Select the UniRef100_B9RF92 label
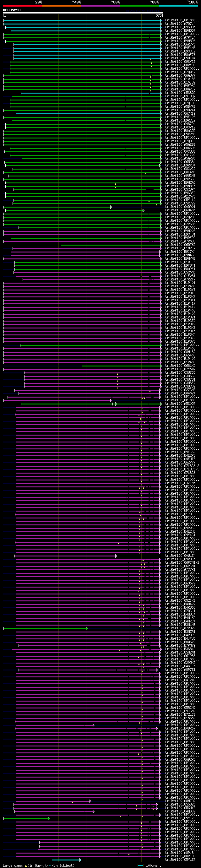Image resolution: width=201 pixels, height=868 pixels. (180, 238)
